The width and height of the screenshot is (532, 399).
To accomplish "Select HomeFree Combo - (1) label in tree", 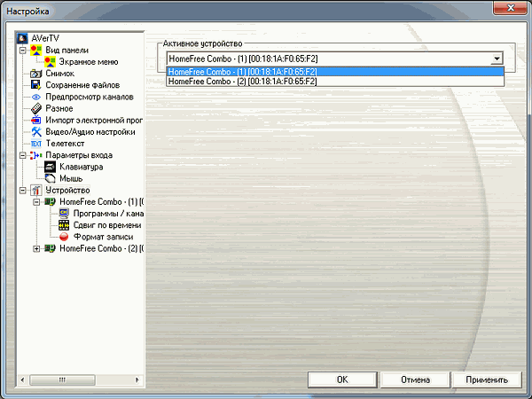I will [101, 202].
